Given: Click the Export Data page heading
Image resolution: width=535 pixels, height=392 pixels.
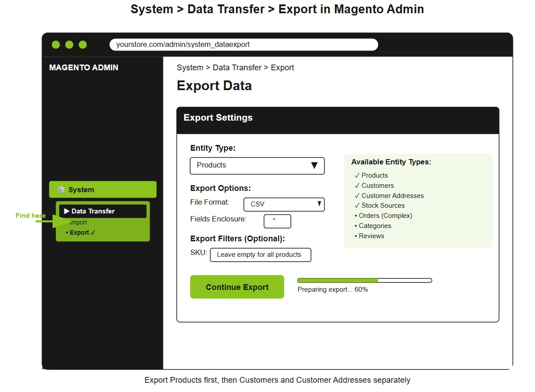Looking at the screenshot, I should (214, 86).
